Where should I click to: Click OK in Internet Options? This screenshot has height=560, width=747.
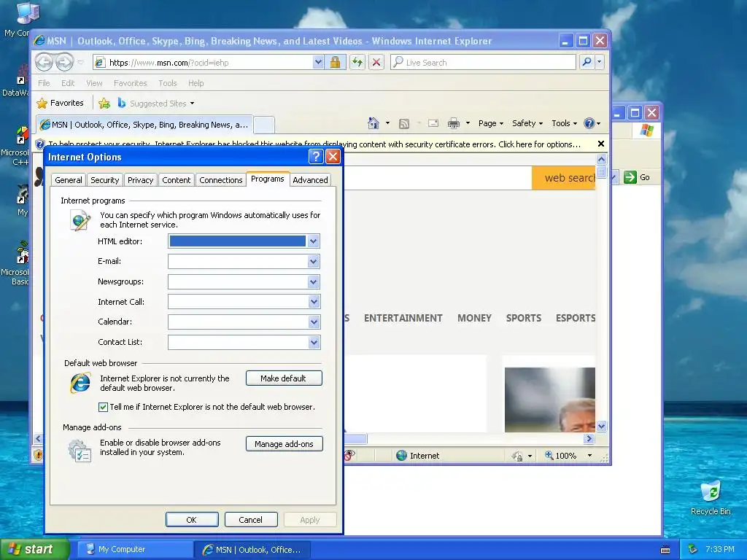(192, 519)
